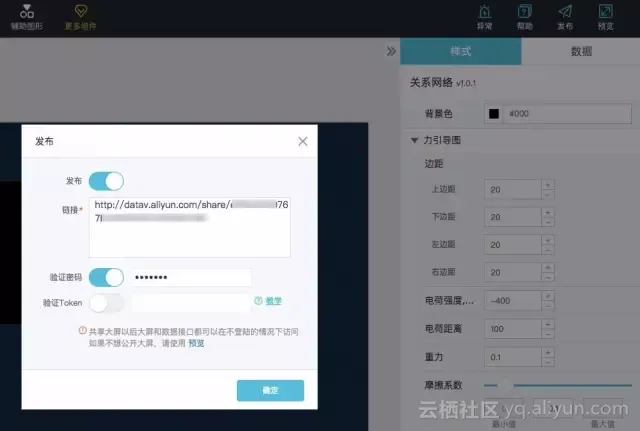Increase the bottom margin stepper
Screen dimensions: 640x431
[x=548, y=213]
